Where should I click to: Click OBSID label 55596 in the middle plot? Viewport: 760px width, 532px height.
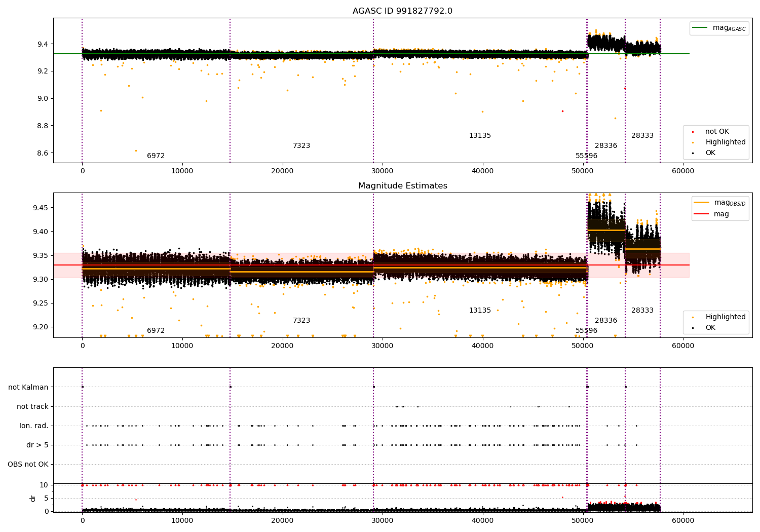(586, 331)
